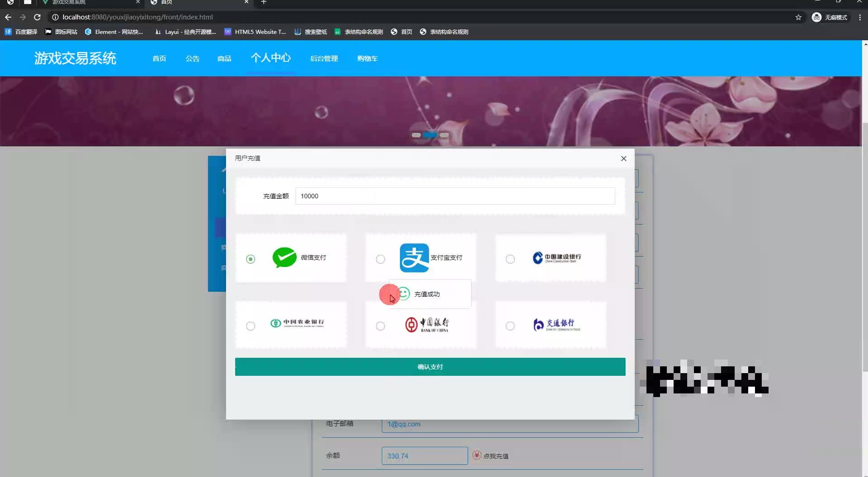The height and width of the screenshot is (477, 868).
Task: Open the 搜索壁纸 bookmark
Action: [x=311, y=32]
